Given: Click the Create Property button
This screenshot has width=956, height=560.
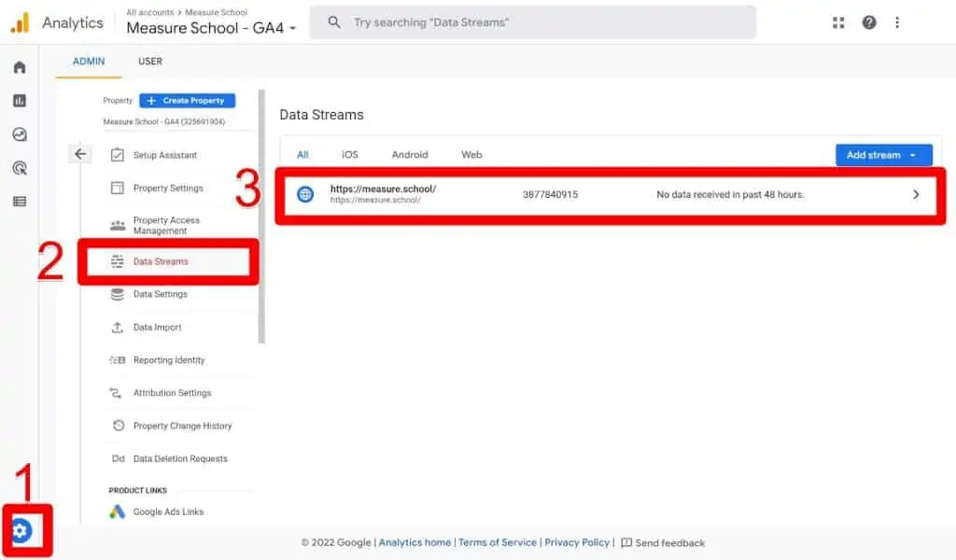Looking at the screenshot, I should click(x=187, y=100).
